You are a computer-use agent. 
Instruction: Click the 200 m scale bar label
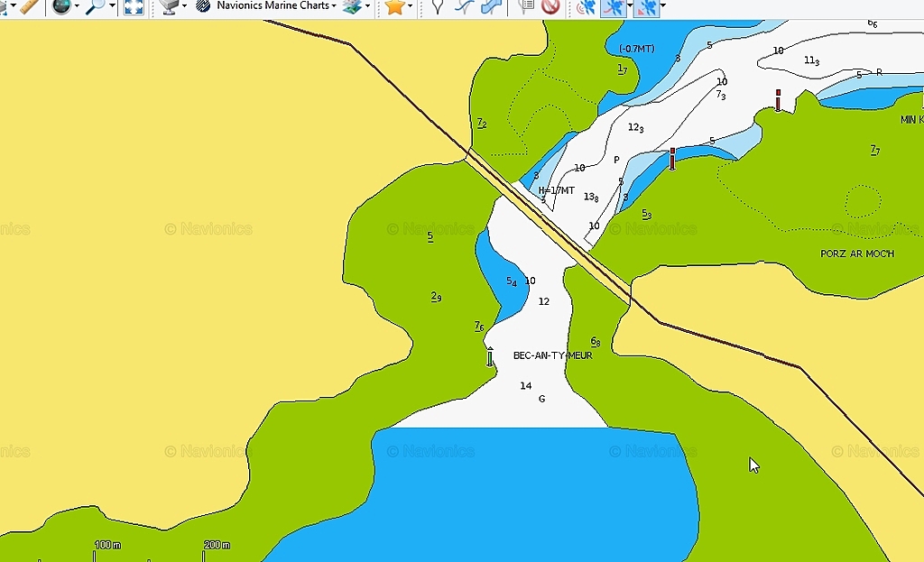point(217,545)
